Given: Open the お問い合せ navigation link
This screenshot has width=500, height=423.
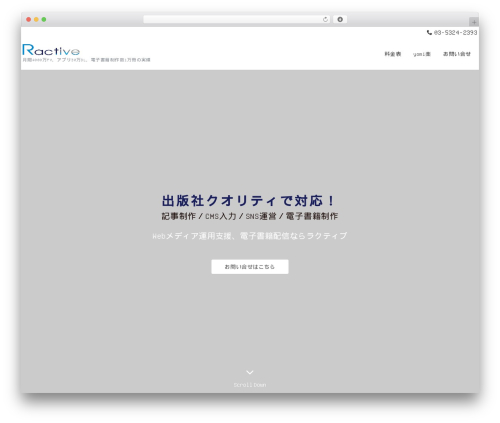Looking at the screenshot, I should point(457,54).
